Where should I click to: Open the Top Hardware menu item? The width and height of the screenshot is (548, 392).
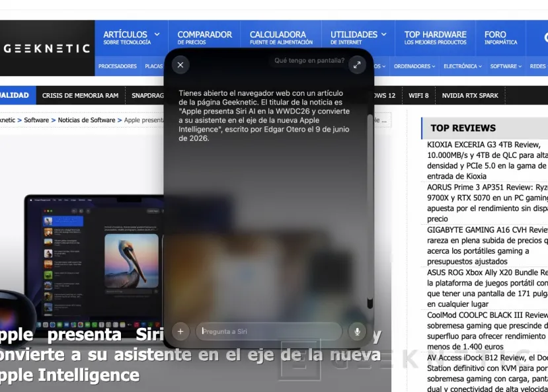[x=435, y=38]
